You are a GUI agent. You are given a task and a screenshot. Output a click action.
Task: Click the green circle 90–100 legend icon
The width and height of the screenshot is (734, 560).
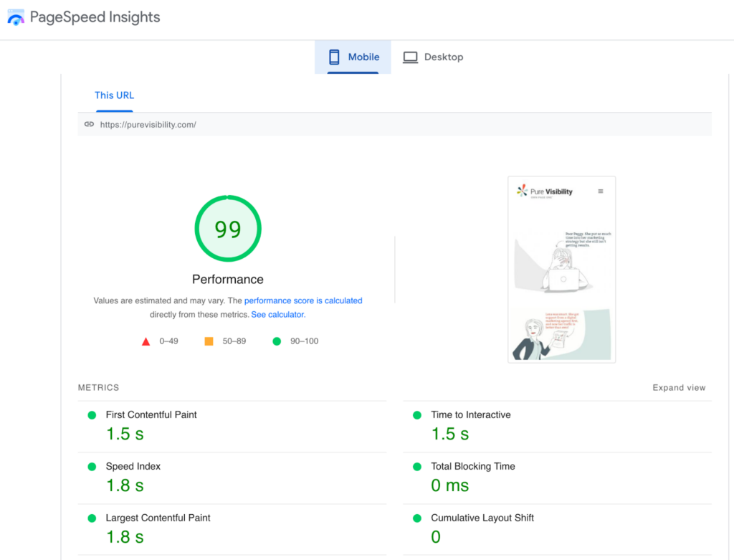tap(277, 341)
